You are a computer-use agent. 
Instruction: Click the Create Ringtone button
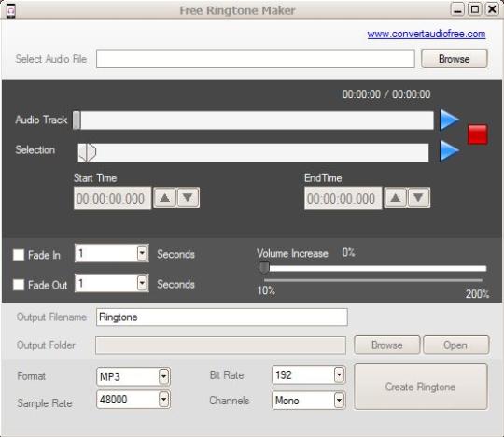[x=421, y=387]
